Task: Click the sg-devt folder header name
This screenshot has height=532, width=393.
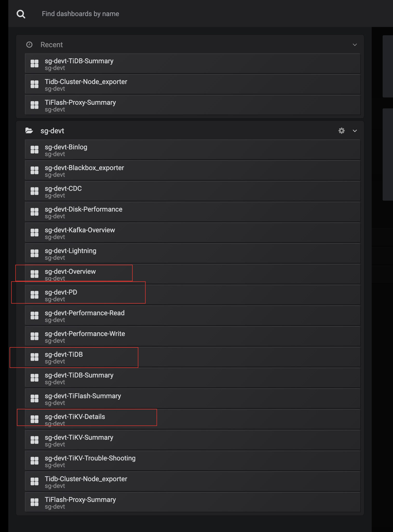Action: [x=52, y=131]
